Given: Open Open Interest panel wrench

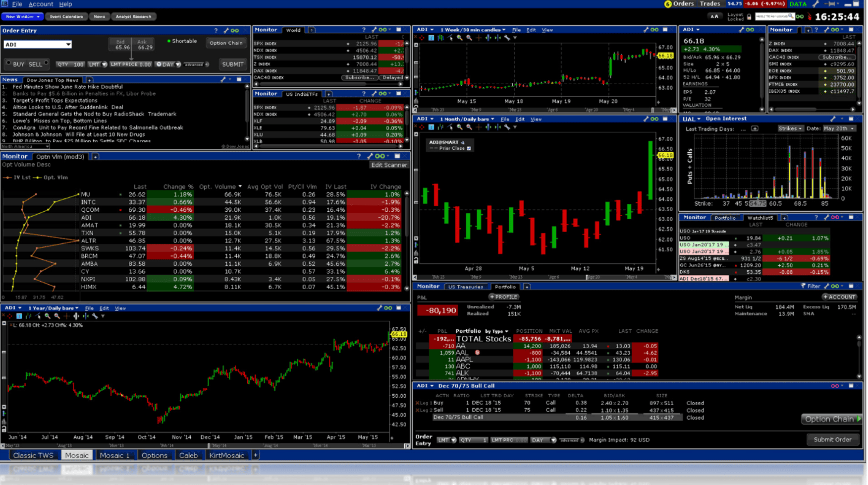Looking at the screenshot, I should click(x=833, y=119).
